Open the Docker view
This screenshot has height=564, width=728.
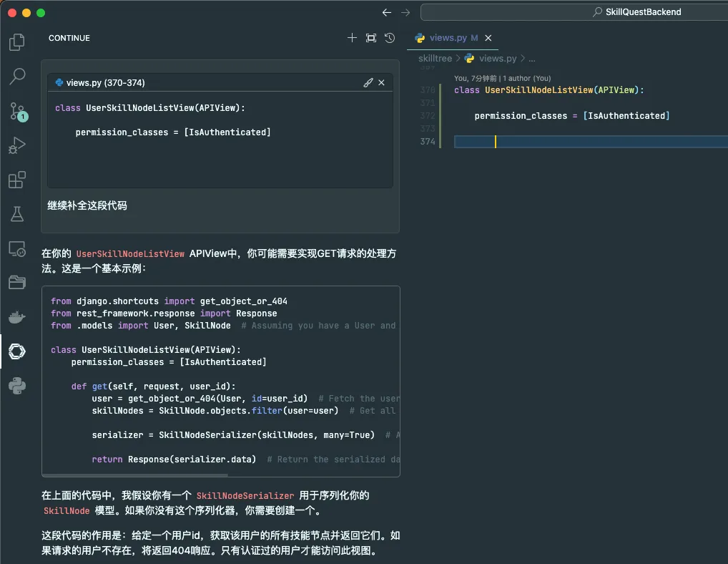click(17, 317)
